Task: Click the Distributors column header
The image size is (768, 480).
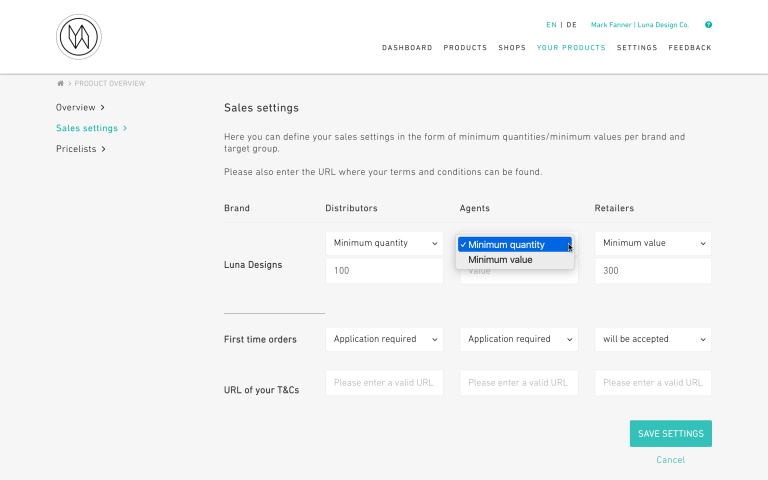Action: click(351, 208)
